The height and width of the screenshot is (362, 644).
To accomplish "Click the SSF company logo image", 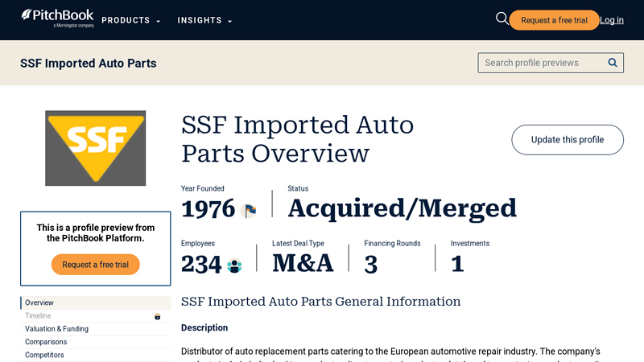I will click(95, 148).
